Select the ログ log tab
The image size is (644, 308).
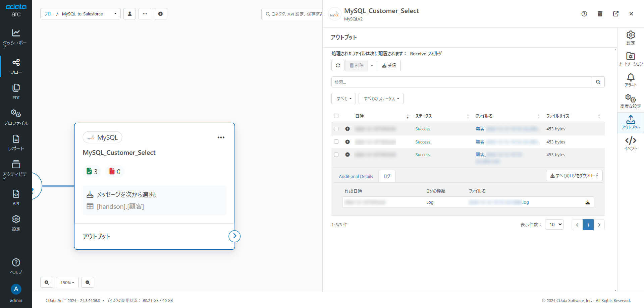coord(387,176)
